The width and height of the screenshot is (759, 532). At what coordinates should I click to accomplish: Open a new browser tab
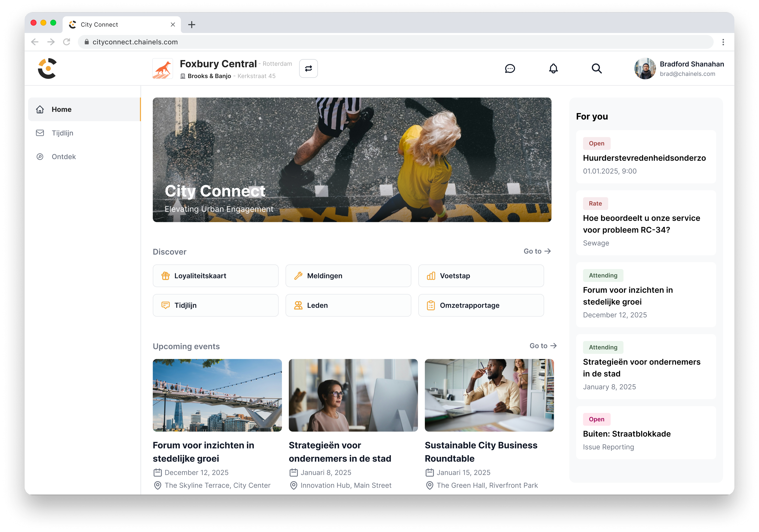point(192,25)
